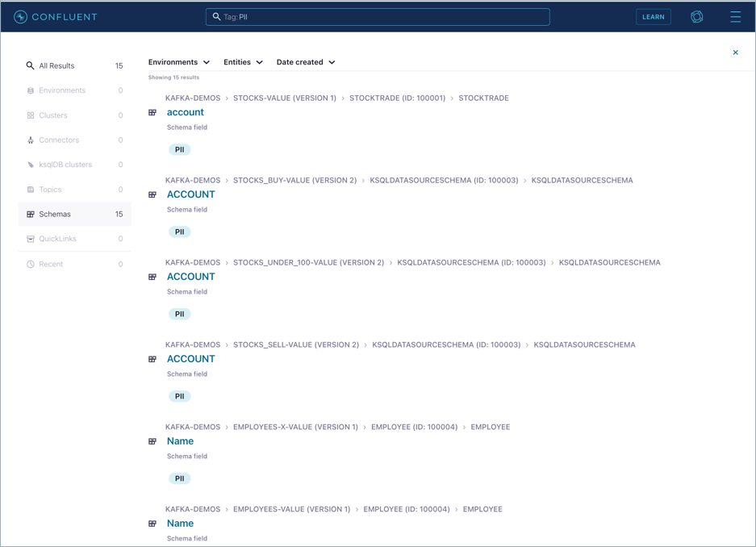The image size is (756, 547).
Task: Select the Schemas category in sidebar
Action: 55,215
